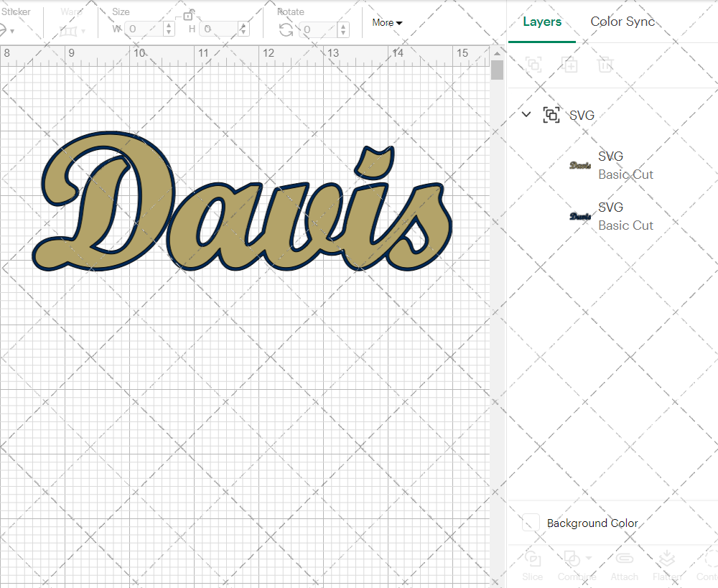Image resolution: width=718 pixels, height=588 pixels.
Task: Click the Combine icon
Action: coord(572,560)
